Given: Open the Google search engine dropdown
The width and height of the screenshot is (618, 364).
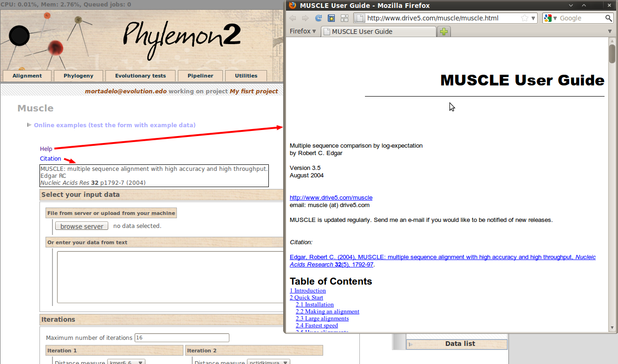Looking at the screenshot, I should coord(550,18).
